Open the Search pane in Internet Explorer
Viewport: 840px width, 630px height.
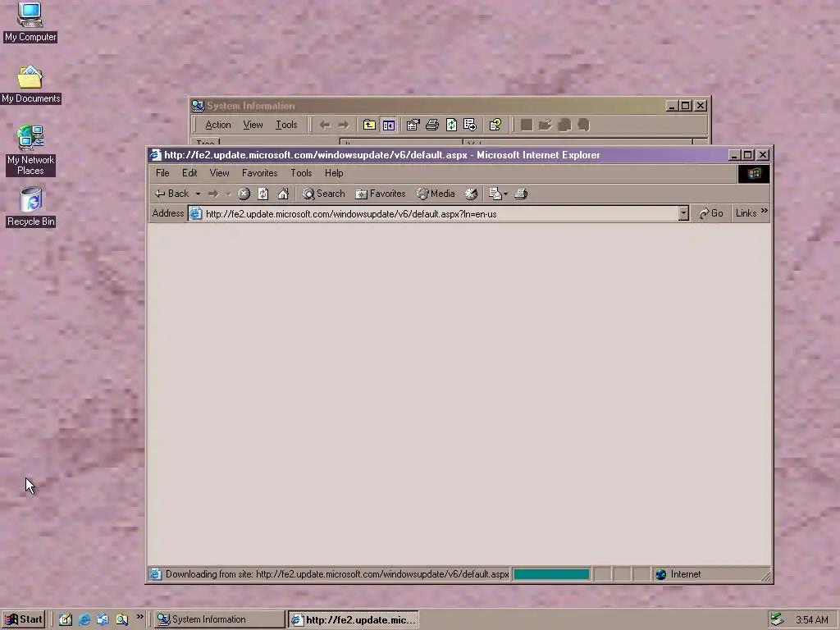[323, 194]
